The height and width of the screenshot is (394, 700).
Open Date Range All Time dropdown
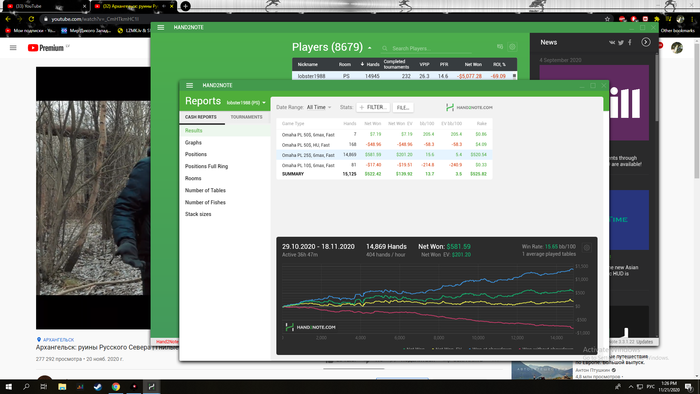tap(319, 107)
